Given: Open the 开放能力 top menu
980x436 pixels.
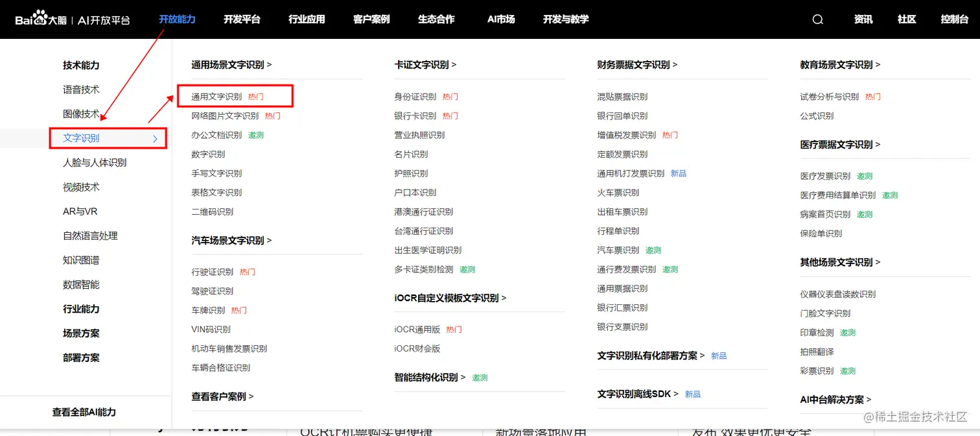Looking at the screenshot, I should point(177,19).
